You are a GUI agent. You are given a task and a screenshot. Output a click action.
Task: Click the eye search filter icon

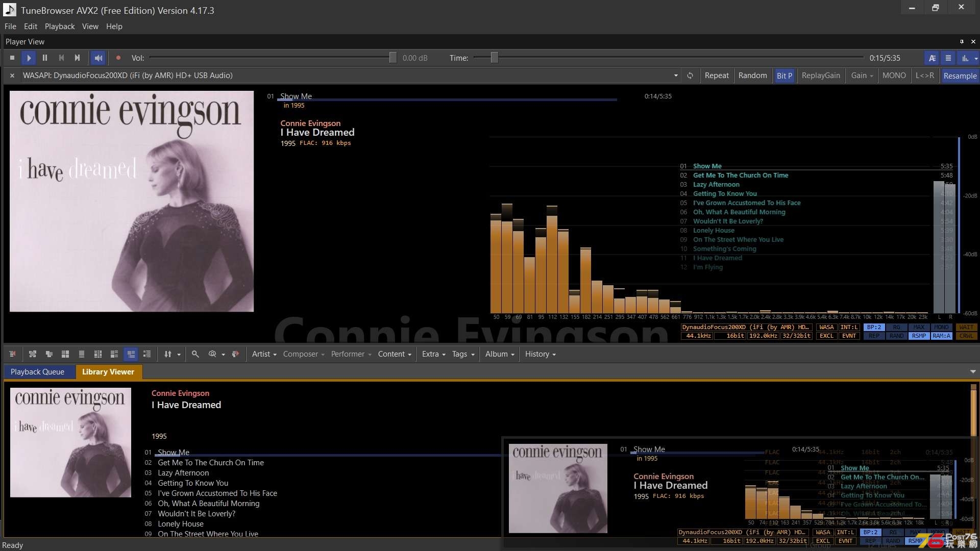click(212, 354)
